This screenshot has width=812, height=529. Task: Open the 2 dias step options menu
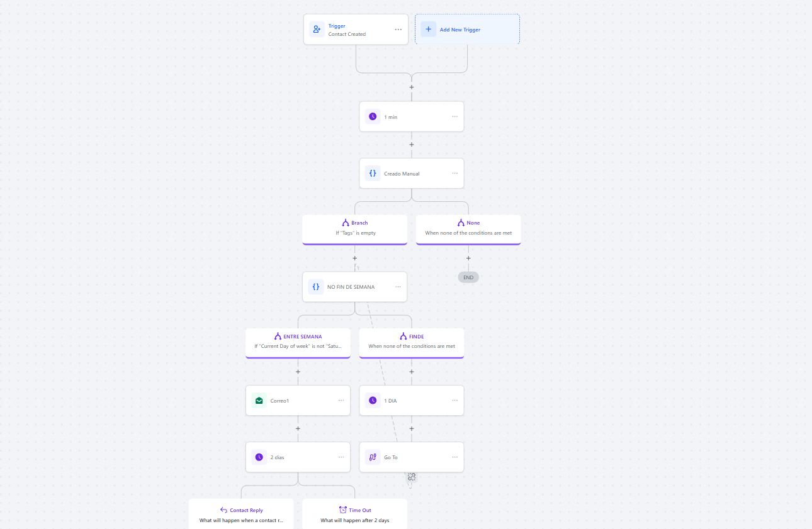(x=341, y=457)
